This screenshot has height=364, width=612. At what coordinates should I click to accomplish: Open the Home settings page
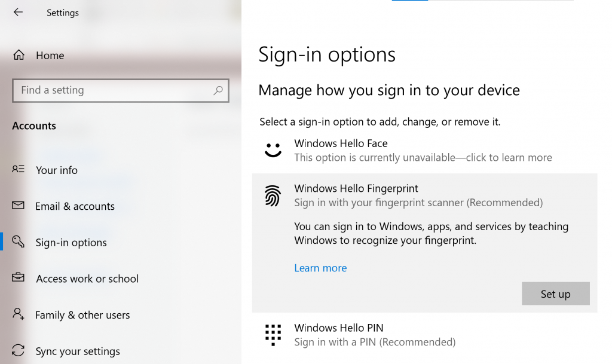tap(50, 56)
